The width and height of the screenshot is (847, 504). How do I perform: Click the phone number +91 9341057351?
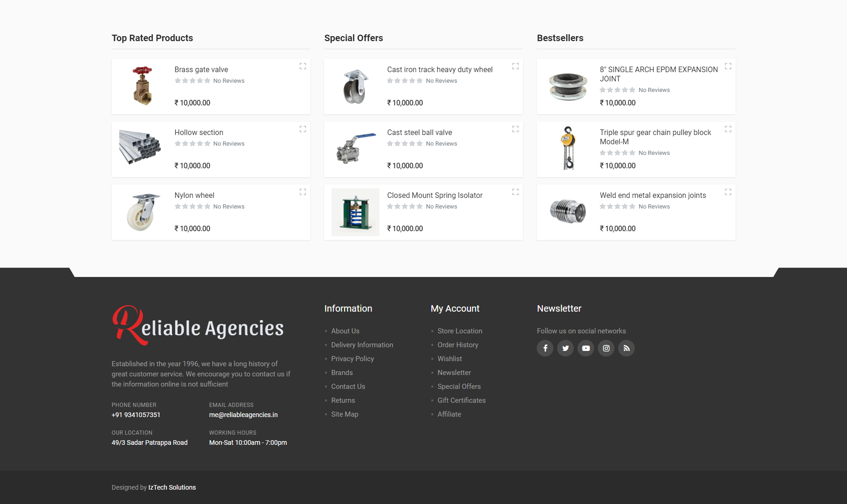pos(135,415)
